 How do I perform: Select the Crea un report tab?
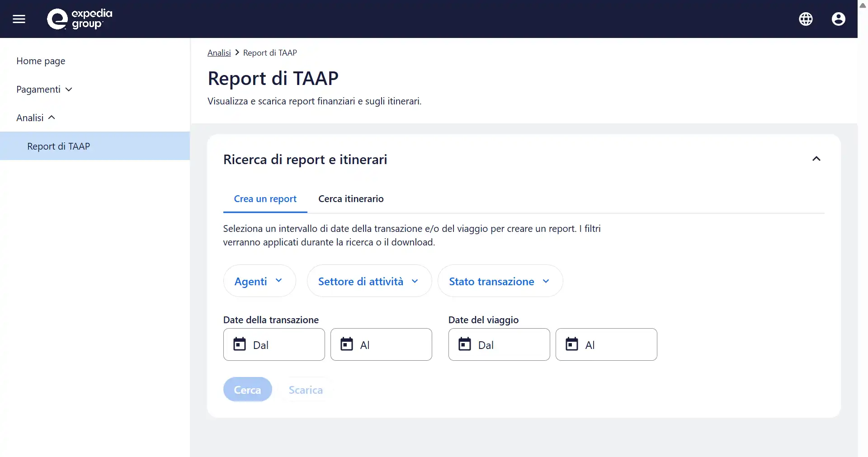[265, 199]
